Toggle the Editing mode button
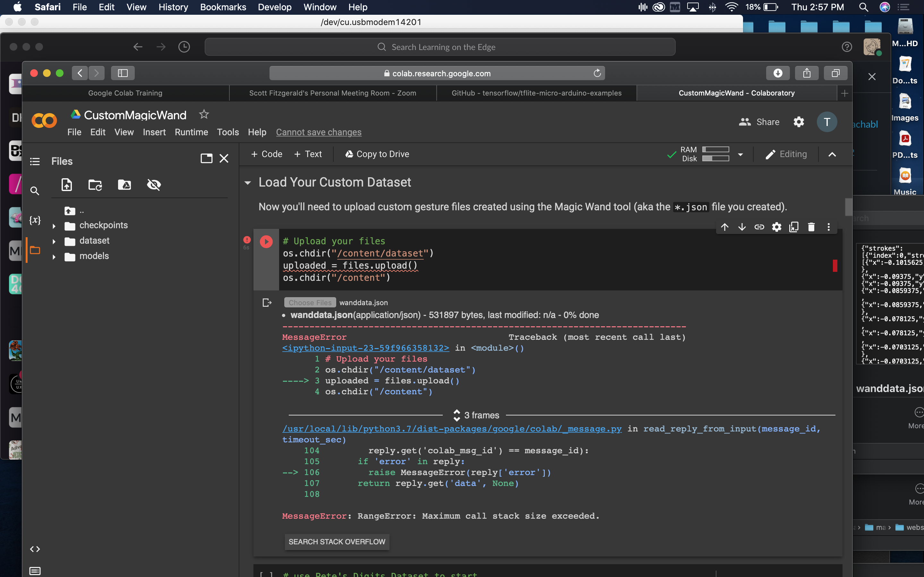The image size is (924, 577). tap(786, 154)
